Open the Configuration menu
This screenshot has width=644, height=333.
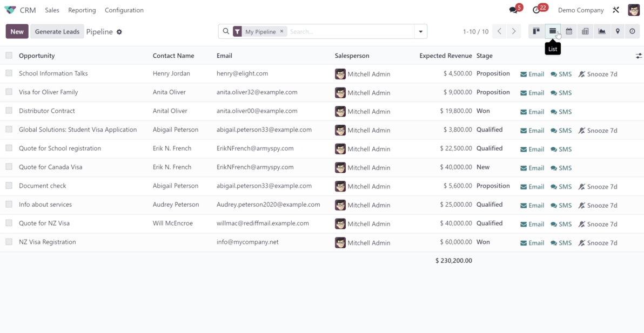pyautogui.click(x=124, y=10)
